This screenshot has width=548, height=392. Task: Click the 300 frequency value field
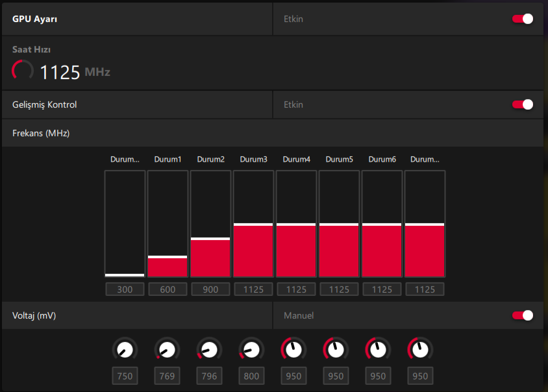pyautogui.click(x=125, y=289)
